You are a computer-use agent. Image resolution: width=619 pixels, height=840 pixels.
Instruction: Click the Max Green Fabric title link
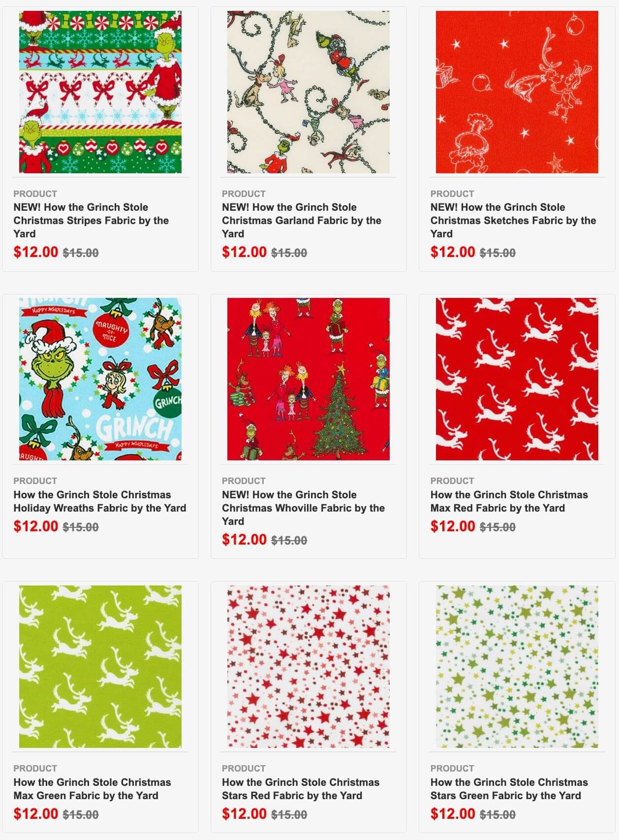click(x=93, y=789)
